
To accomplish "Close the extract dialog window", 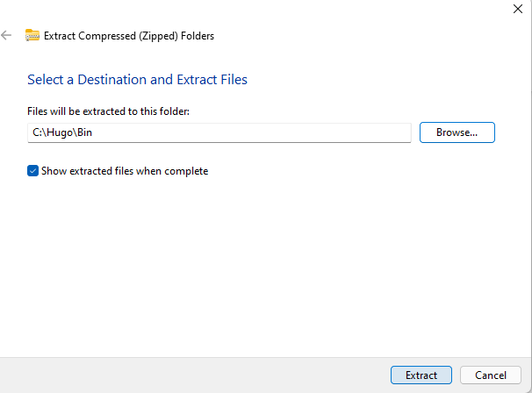I will 518,9.
